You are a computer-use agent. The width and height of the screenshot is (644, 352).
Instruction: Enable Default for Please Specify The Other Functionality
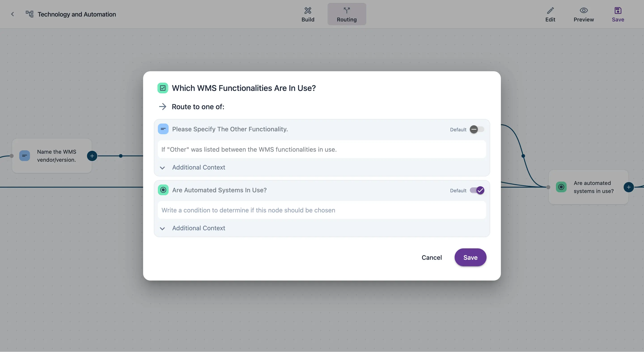(477, 129)
